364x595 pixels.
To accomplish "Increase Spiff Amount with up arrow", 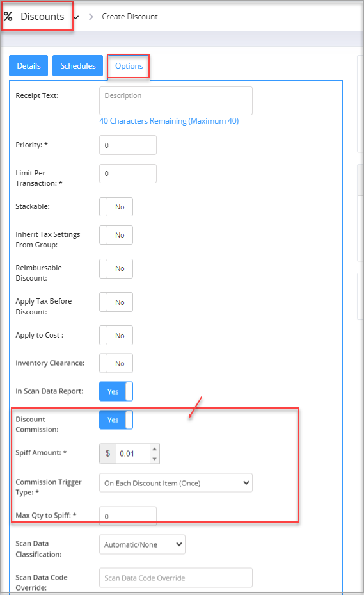I will (154, 449).
